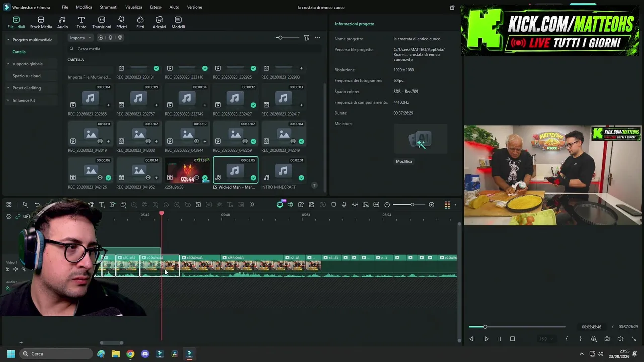Viewport: 644px width, 362px height.
Task: Open the Importa dropdown
Action: point(80,38)
